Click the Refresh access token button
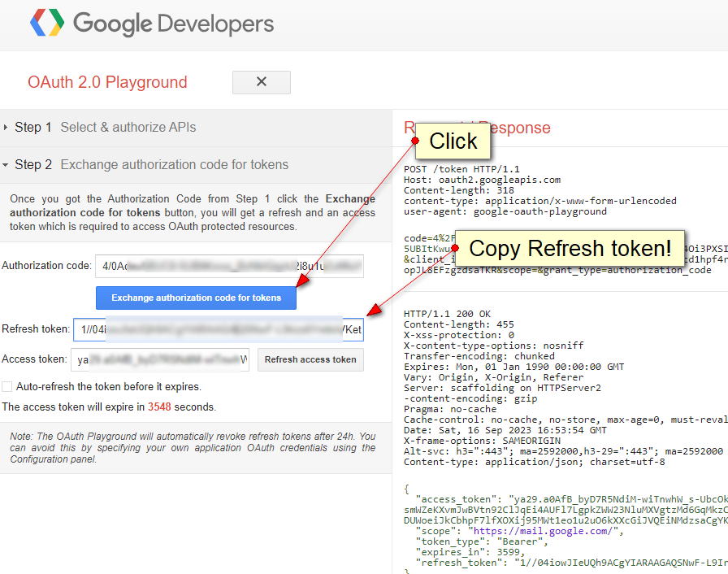Image resolution: width=728 pixels, height=574 pixels. 310,359
